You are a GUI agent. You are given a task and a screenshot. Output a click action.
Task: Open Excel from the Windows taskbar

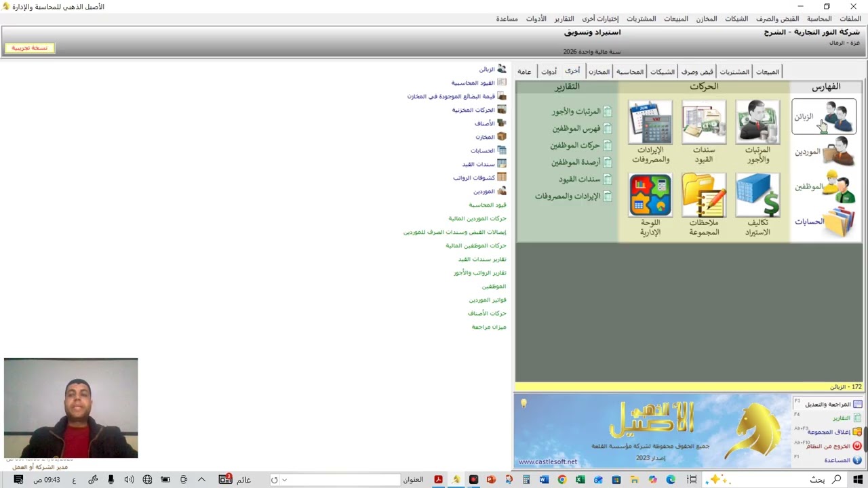(580, 480)
